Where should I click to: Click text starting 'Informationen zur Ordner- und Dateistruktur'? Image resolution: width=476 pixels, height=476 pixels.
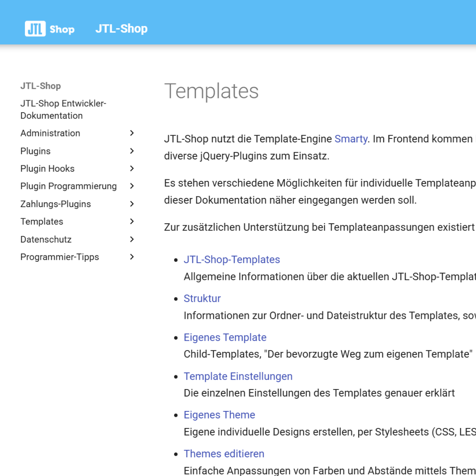click(x=330, y=315)
